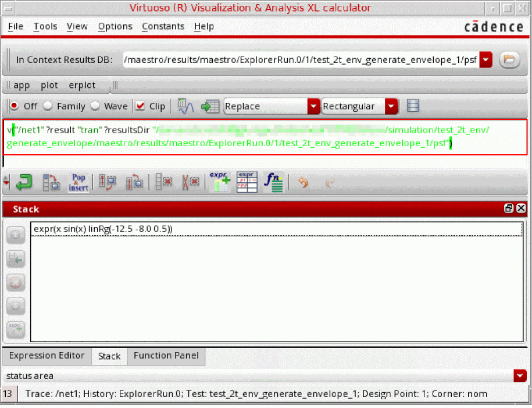Click inside the expression buffer field

[265, 137]
